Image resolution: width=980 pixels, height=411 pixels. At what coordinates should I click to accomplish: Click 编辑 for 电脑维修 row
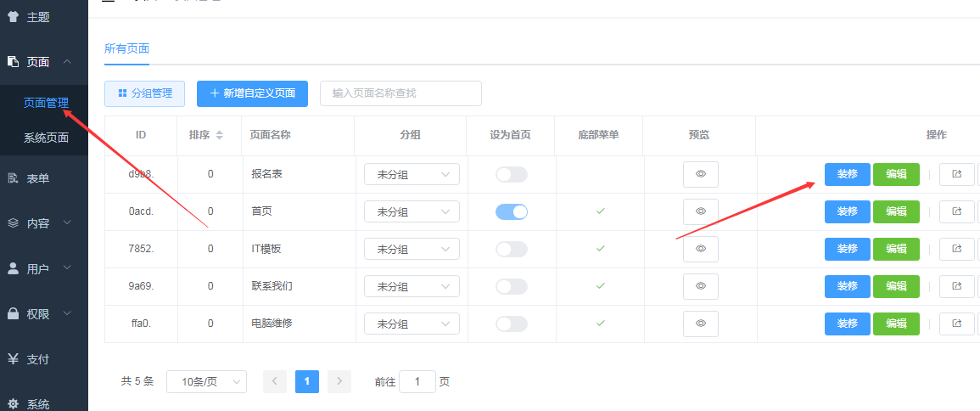tap(896, 324)
